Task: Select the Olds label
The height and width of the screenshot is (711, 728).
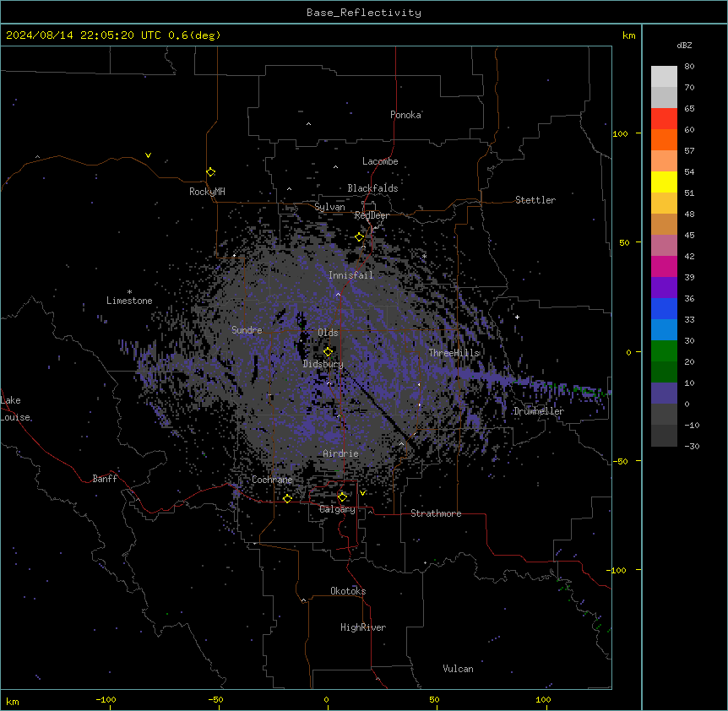Action: [x=328, y=333]
